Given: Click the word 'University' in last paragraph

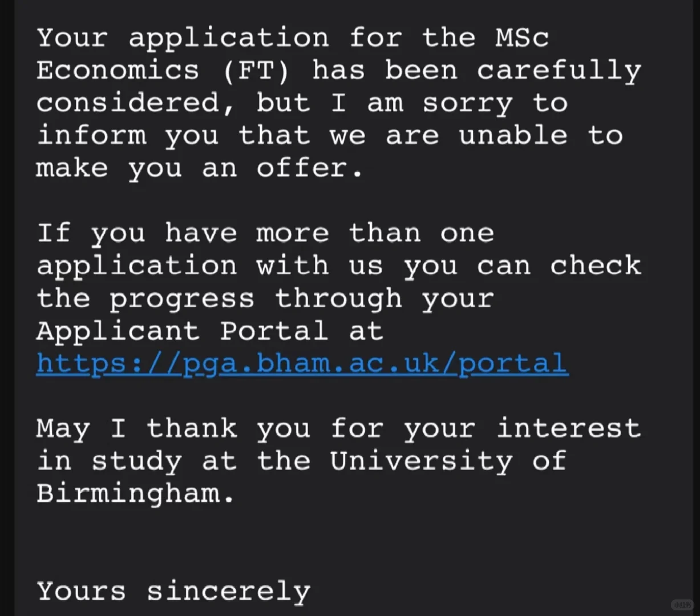Looking at the screenshot, I should 421,461.
